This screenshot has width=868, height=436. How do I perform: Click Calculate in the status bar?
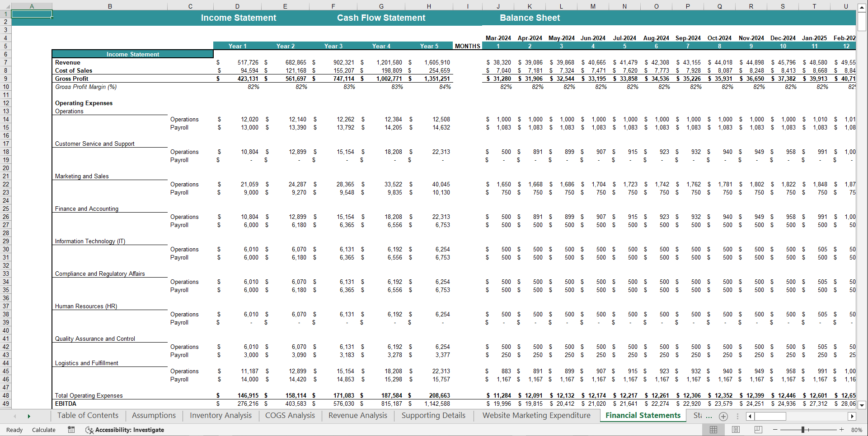point(43,430)
